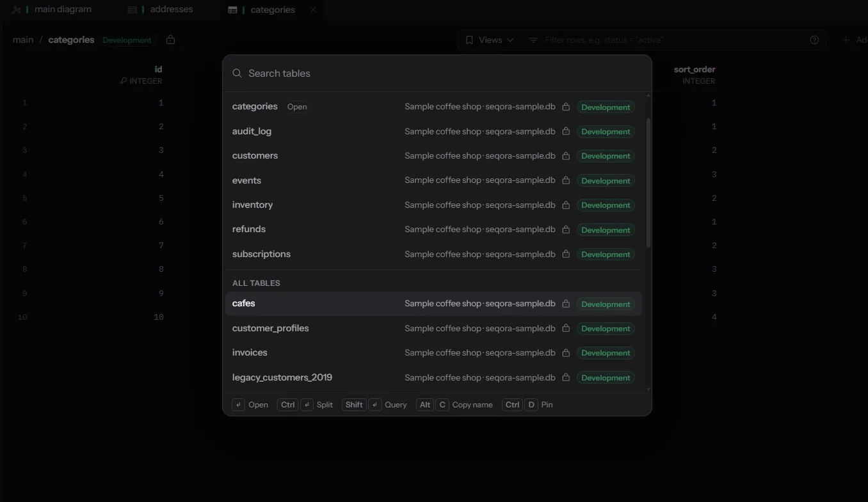Click the bookmark icon on Views button
The image size is (868, 502).
(469, 40)
